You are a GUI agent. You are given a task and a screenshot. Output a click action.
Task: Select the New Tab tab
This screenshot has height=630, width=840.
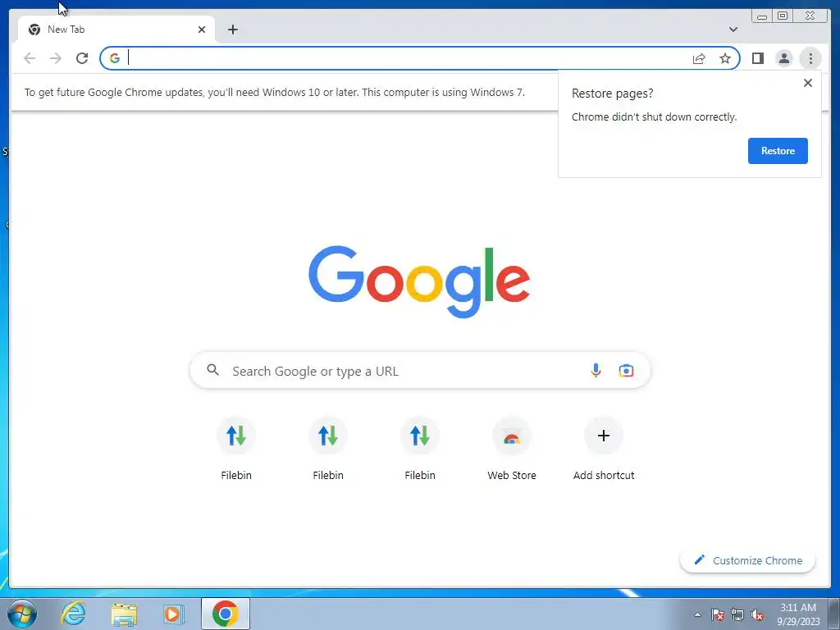pos(116,30)
